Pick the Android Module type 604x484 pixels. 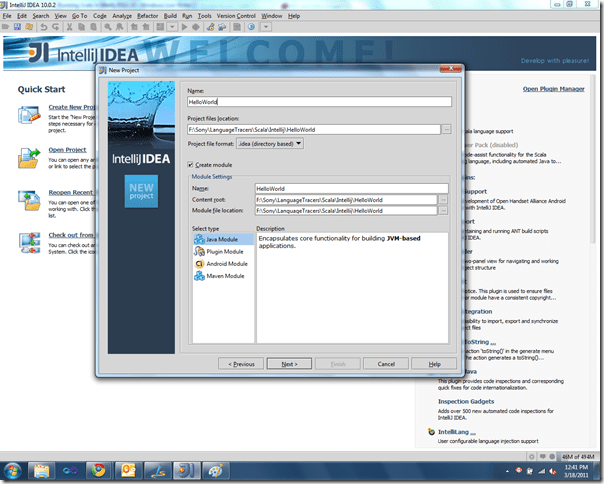[221, 264]
